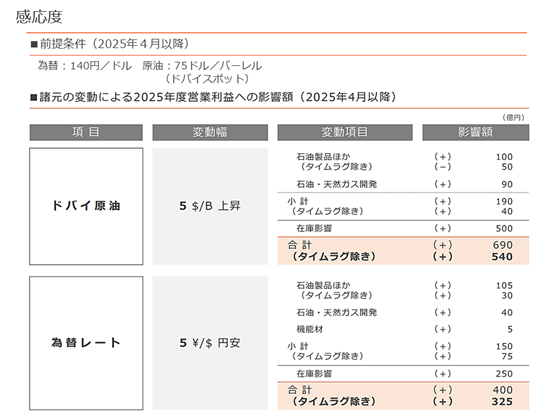Select the 変動項目 column header

coord(345,132)
